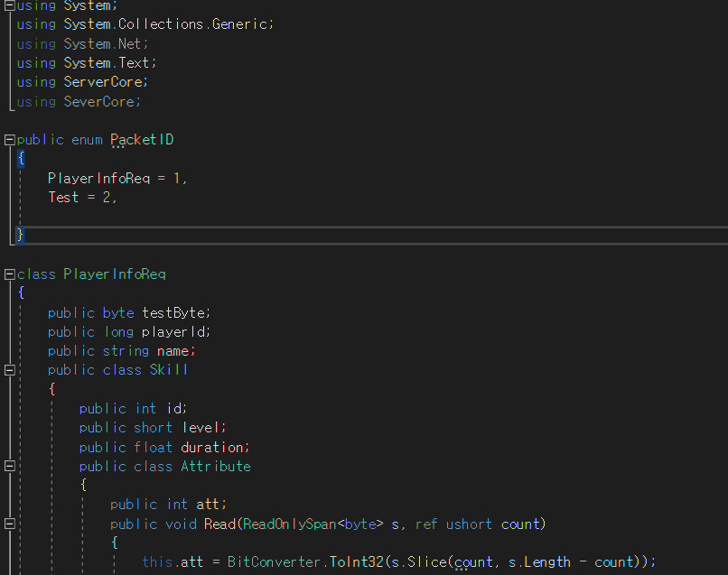The image size is (728, 575).
Task: Click the 'public float duration;' line
Action: 163,447
